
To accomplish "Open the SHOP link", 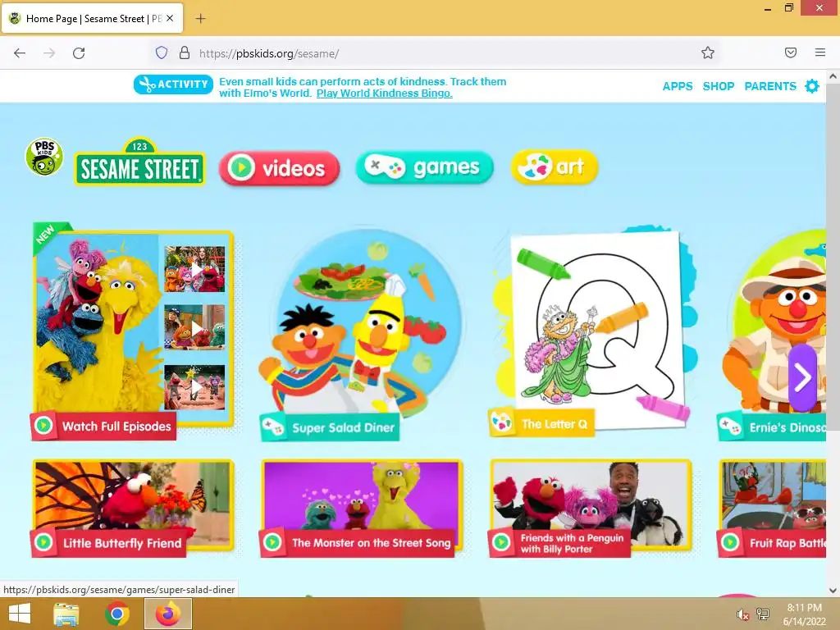I will click(x=718, y=86).
